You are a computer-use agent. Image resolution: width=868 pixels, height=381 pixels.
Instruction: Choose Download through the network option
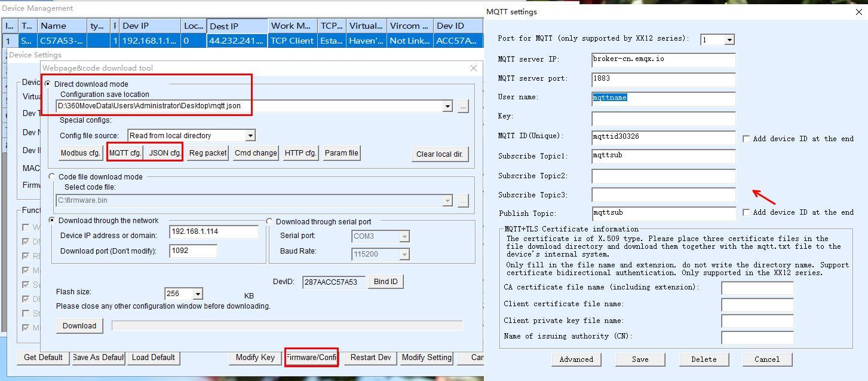[x=52, y=221]
